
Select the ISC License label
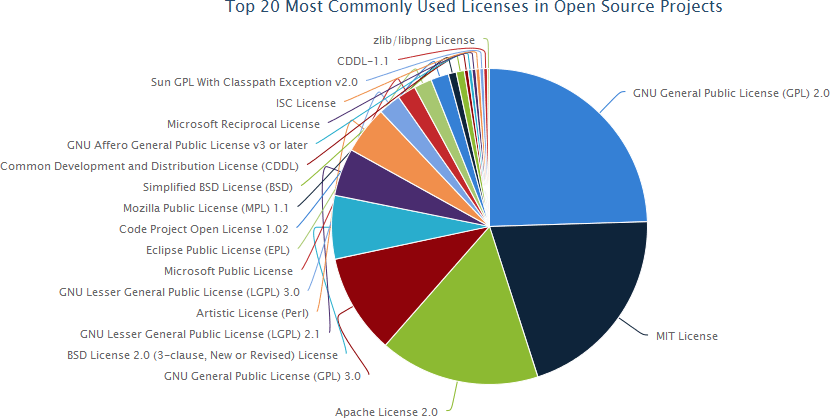click(306, 103)
